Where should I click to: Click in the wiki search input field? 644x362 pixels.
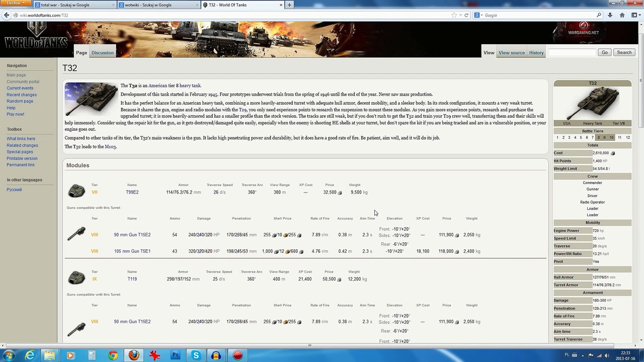pos(572,52)
